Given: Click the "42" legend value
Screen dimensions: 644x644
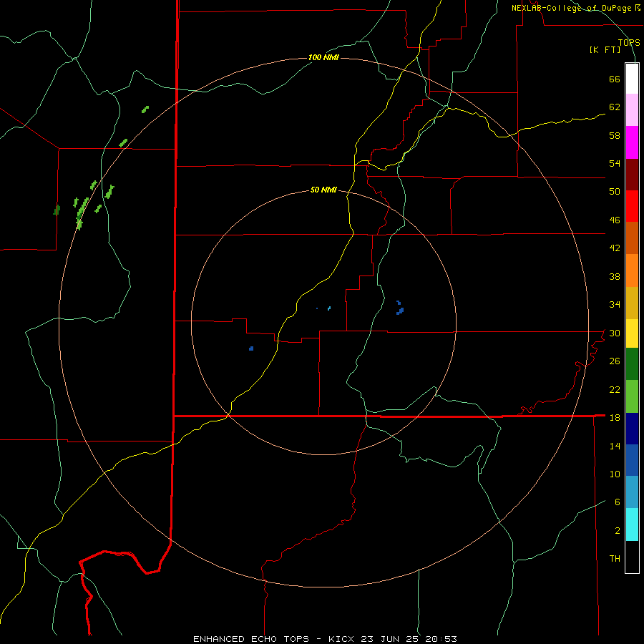Looking at the screenshot, I should pyautogui.click(x=615, y=248).
